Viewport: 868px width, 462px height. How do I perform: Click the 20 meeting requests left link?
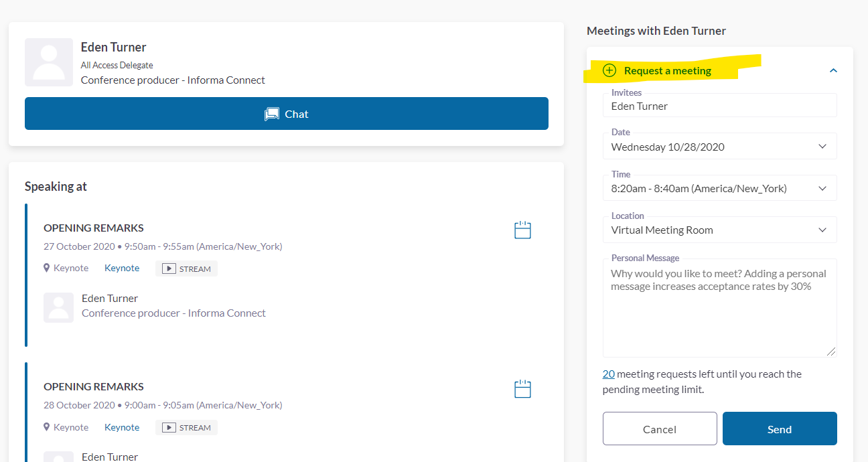pyautogui.click(x=608, y=374)
